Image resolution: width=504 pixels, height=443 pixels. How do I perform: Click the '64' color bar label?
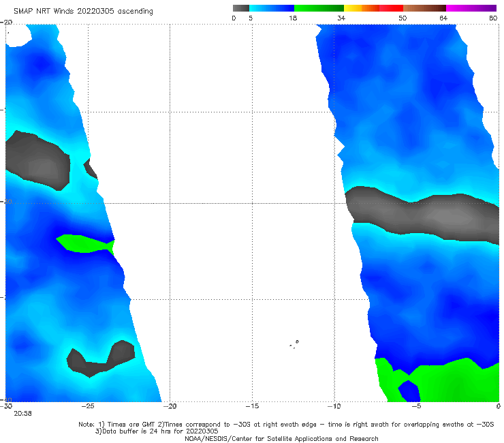point(443,18)
